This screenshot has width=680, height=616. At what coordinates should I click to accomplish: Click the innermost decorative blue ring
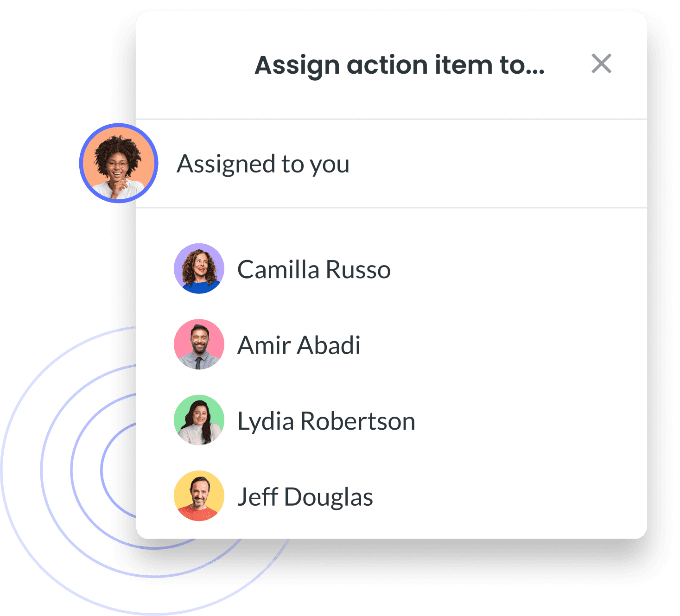tap(102, 470)
